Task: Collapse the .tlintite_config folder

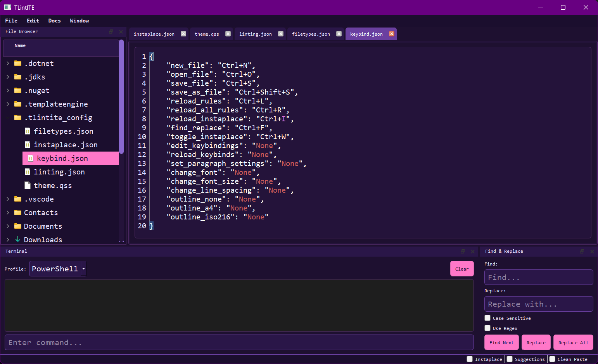Action: pyautogui.click(x=8, y=117)
